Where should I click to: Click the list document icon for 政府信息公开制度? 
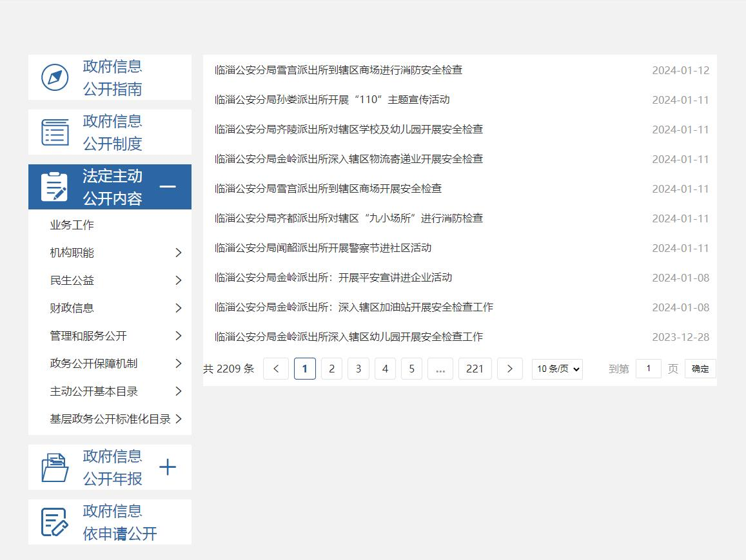tap(55, 132)
